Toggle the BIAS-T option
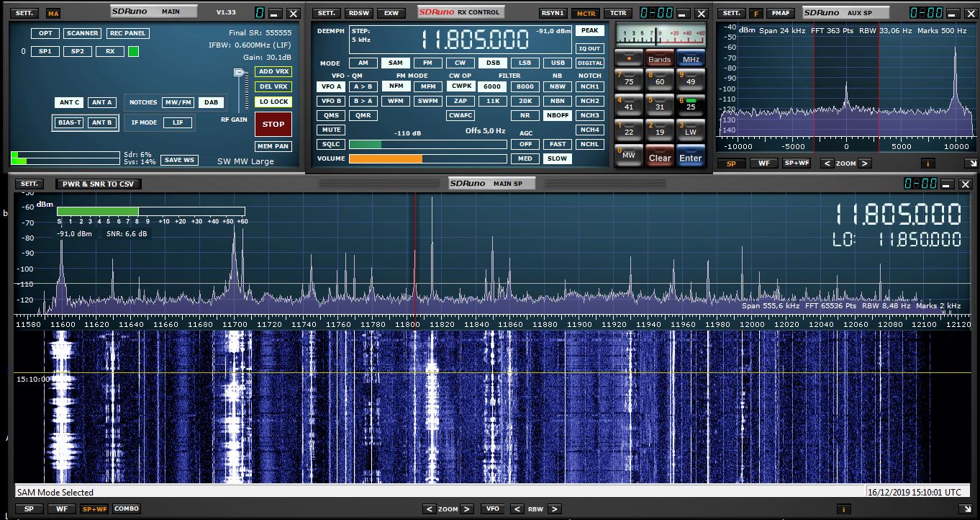 click(x=70, y=122)
